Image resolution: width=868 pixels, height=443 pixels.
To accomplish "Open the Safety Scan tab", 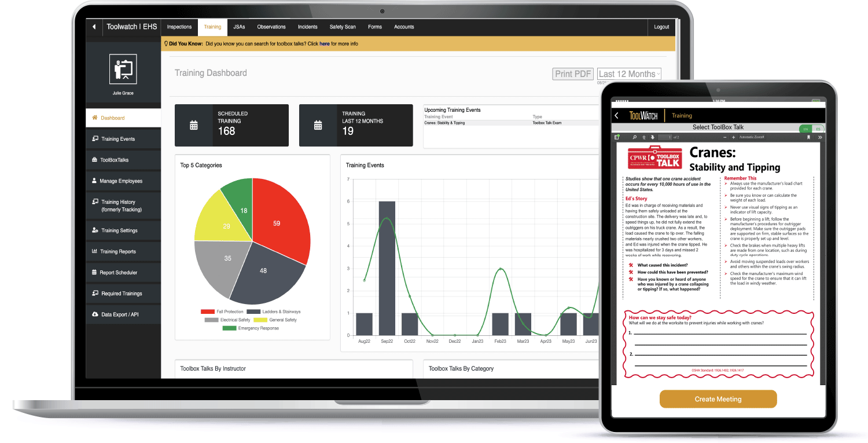I will 343,27.
